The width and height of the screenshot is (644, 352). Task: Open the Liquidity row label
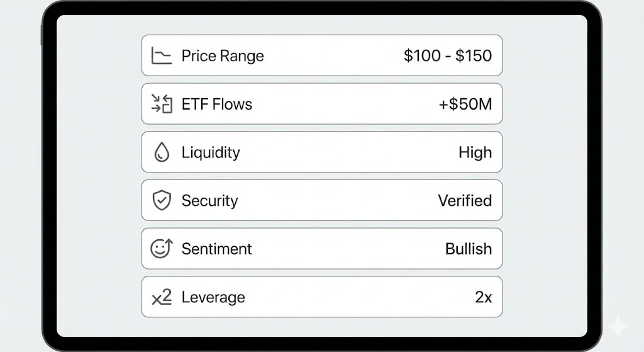[211, 152]
